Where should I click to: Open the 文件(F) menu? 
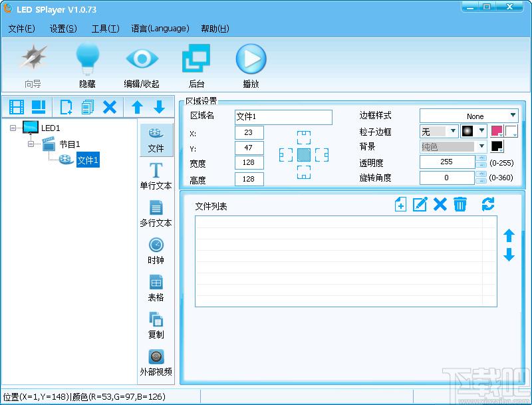point(22,29)
